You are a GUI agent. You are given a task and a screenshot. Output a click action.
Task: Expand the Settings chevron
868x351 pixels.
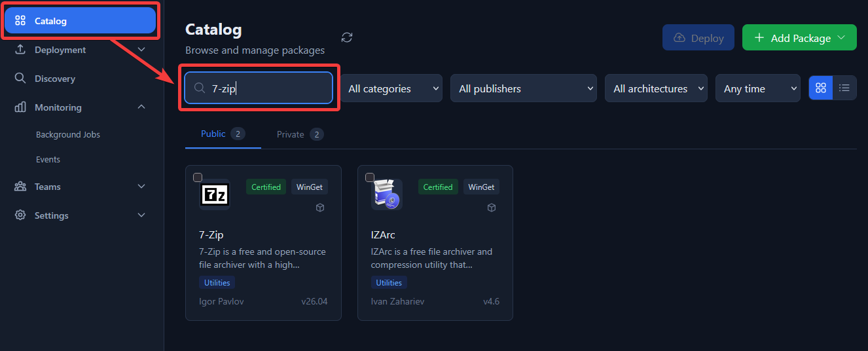tap(141, 215)
